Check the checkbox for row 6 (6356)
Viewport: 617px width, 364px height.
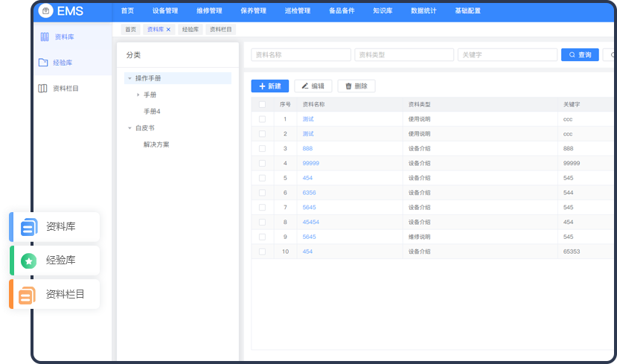pos(262,193)
